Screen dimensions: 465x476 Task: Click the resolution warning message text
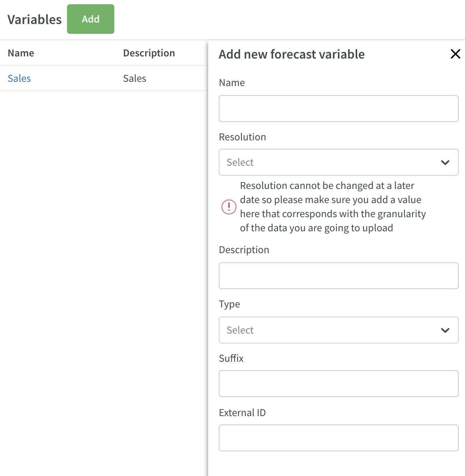(x=333, y=207)
